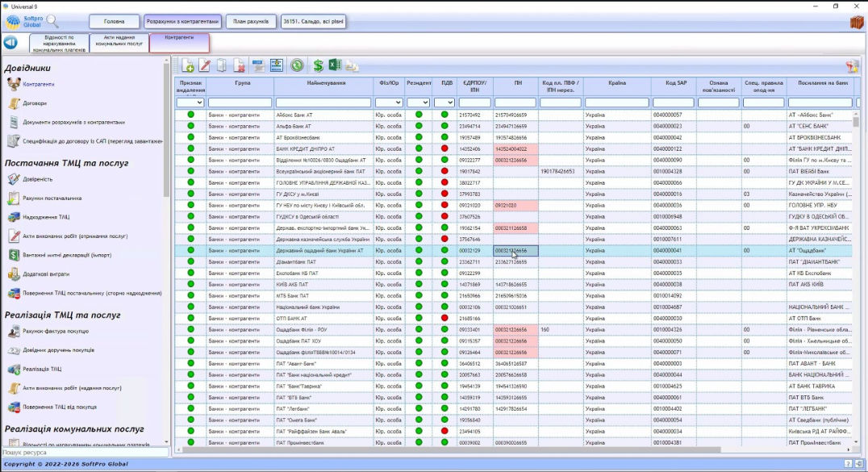Switch to Розрахунки з контрагентами tab

[182, 22]
